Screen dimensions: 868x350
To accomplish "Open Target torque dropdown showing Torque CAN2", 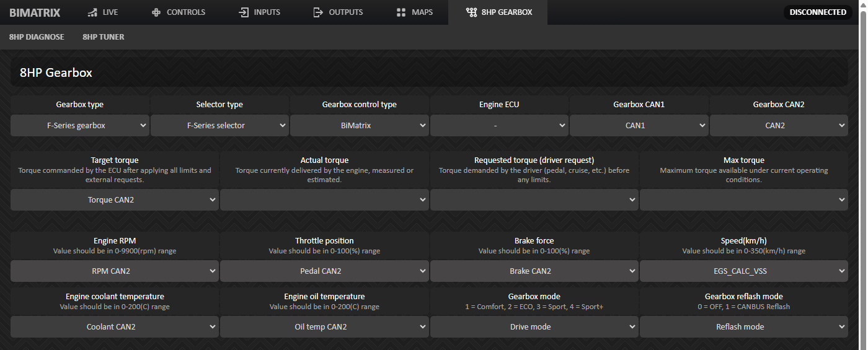I will pyautogui.click(x=115, y=200).
